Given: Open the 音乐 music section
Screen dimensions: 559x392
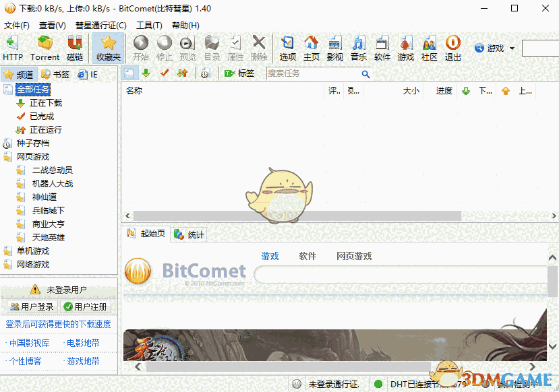Looking at the screenshot, I should [x=359, y=48].
